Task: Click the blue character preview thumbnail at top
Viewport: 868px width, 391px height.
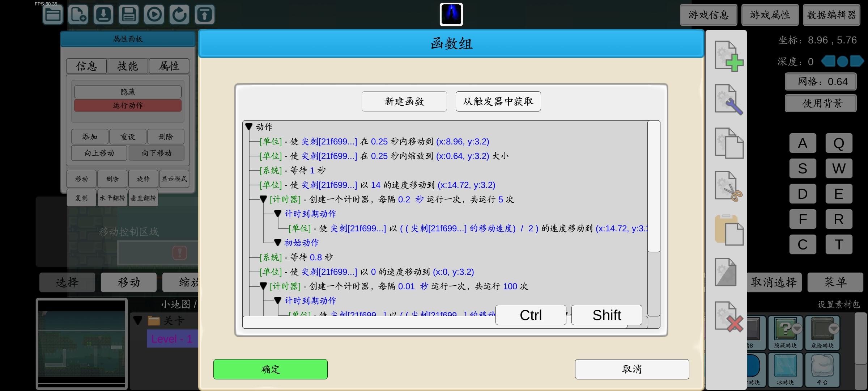Action: (451, 14)
